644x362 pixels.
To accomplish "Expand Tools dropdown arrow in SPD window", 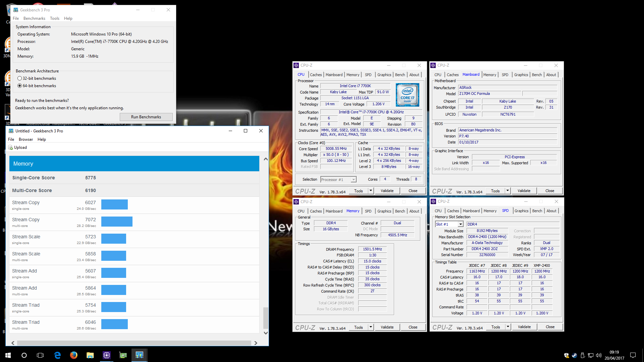I will click(x=508, y=327).
